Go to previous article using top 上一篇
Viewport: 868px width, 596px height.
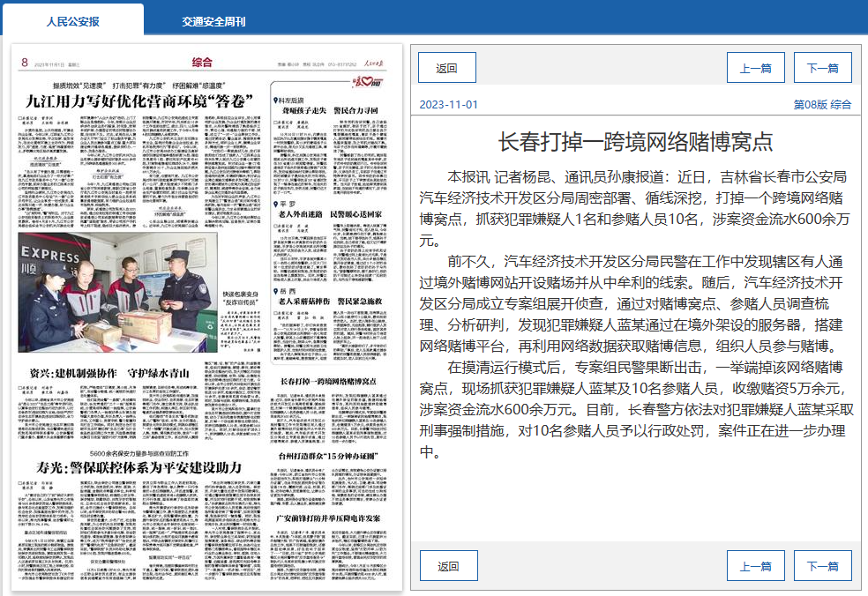pos(756,68)
